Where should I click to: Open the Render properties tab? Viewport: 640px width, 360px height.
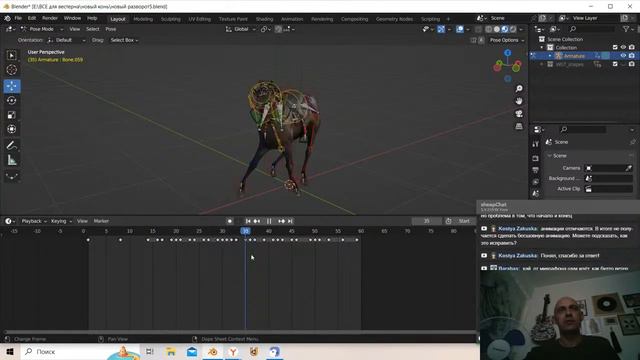(x=536, y=158)
